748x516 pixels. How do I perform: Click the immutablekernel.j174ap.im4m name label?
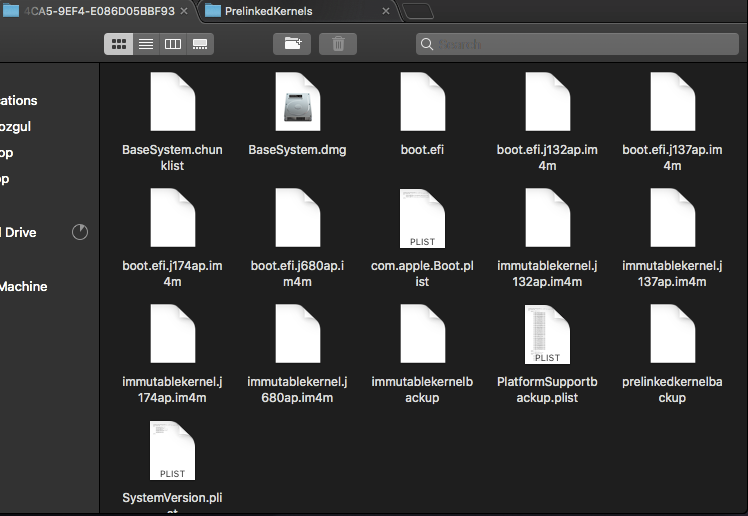click(x=172, y=389)
